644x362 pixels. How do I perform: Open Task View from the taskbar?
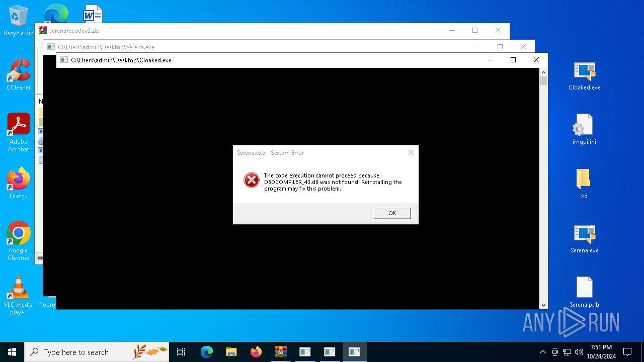coord(181,352)
